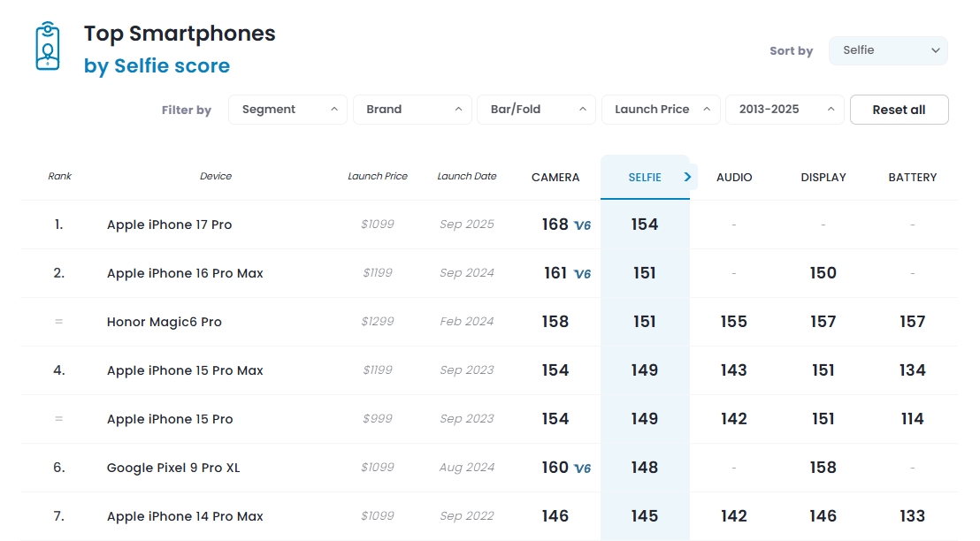Expand the Launch Price filter
The height and width of the screenshot is (541, 980).
click(661, 110)
